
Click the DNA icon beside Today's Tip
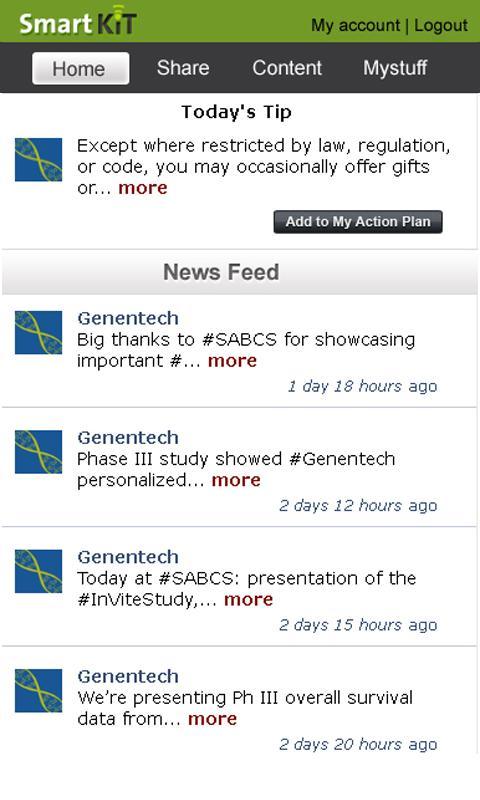pos(38,160)
